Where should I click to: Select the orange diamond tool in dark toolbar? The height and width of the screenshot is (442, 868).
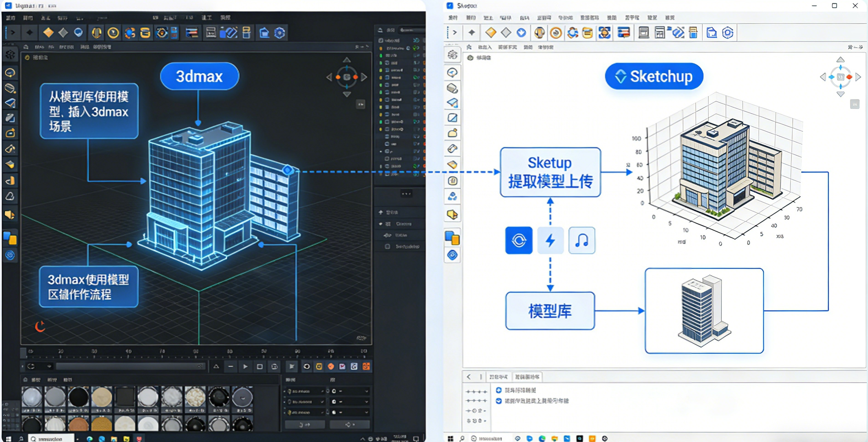click(48, 32)
